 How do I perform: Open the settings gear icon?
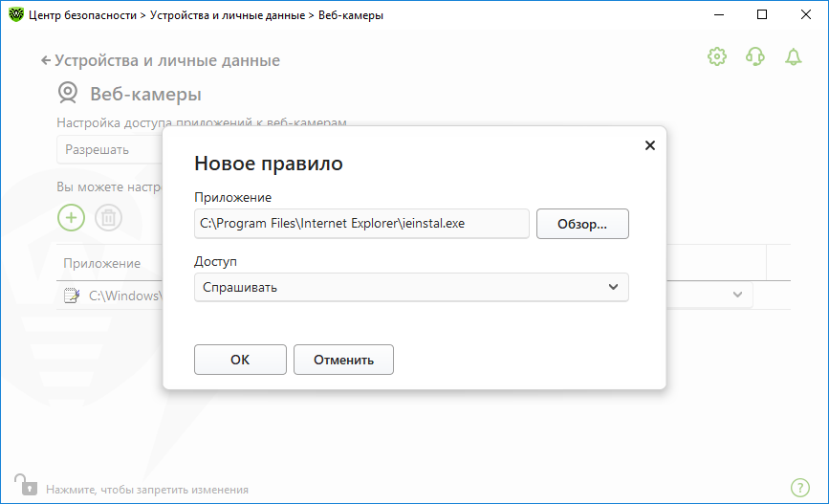point(717,56)
